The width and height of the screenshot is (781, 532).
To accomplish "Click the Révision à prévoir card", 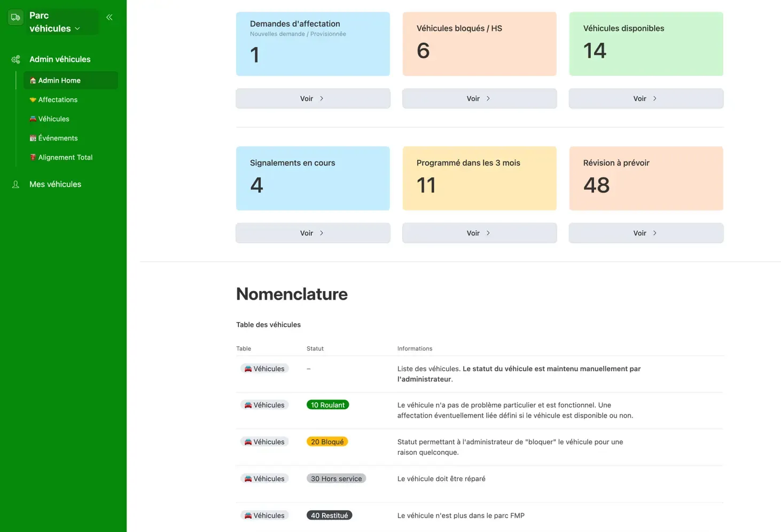I will (646, 178).
